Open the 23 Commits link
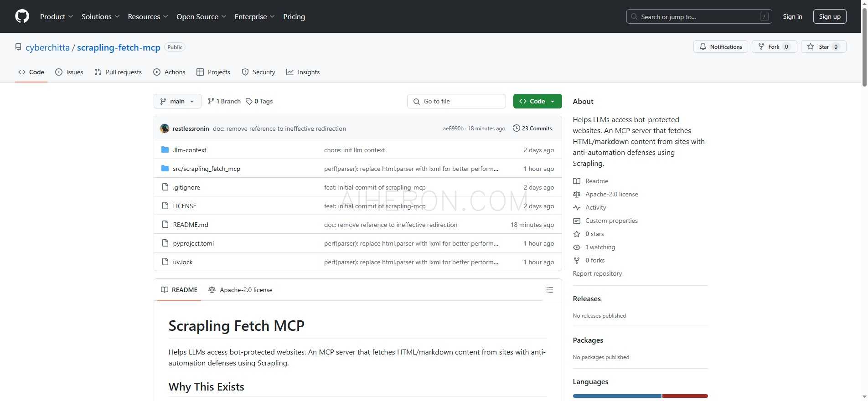Screen dimensions: 868x401 tap(532, 129)
